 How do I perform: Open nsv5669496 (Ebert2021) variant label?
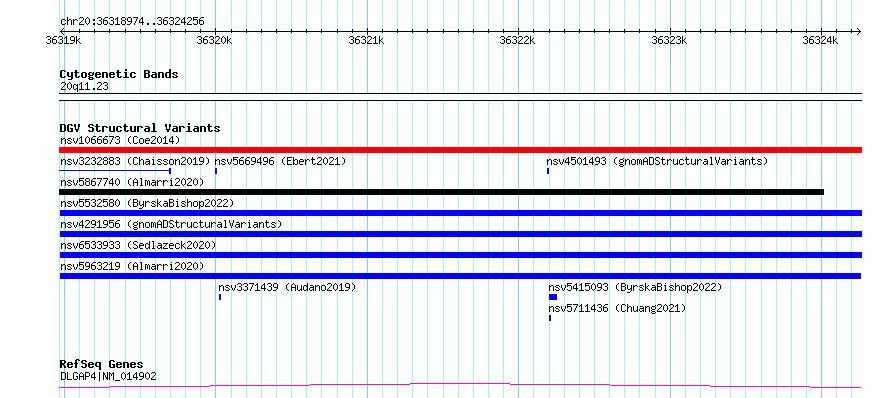tap(280, 161)
